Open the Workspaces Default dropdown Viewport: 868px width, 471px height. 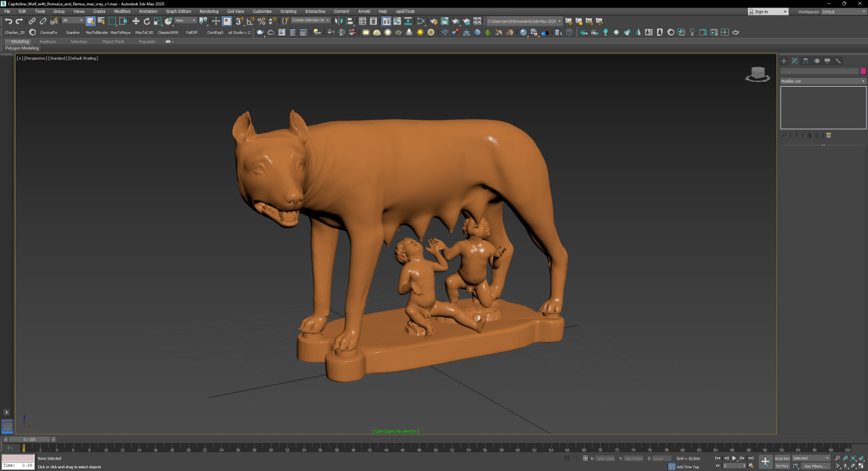coord(843,12)
